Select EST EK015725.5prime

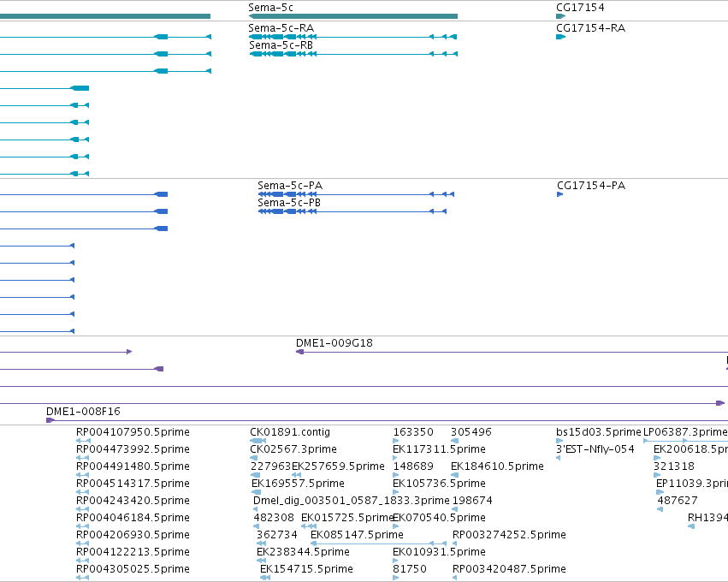coord(347,518)
